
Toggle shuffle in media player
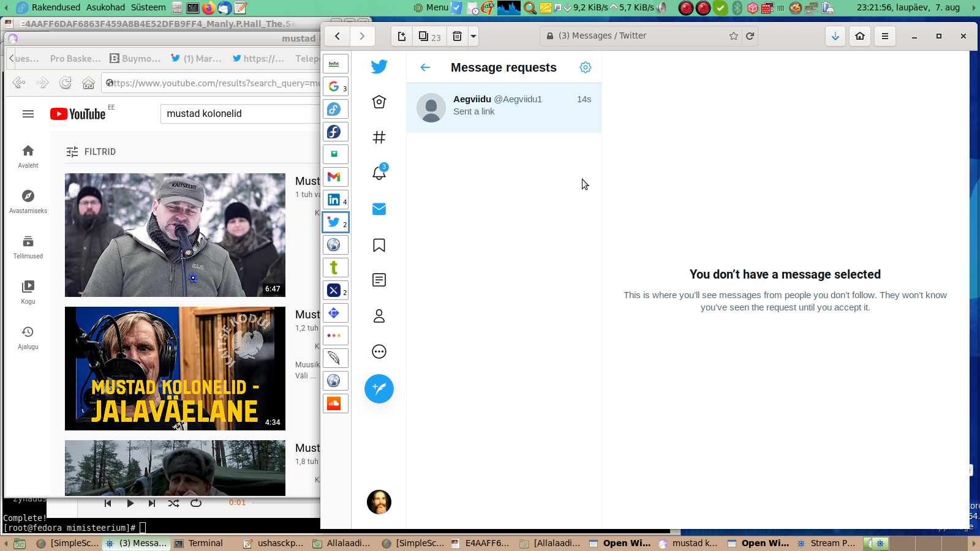[174, 503]
